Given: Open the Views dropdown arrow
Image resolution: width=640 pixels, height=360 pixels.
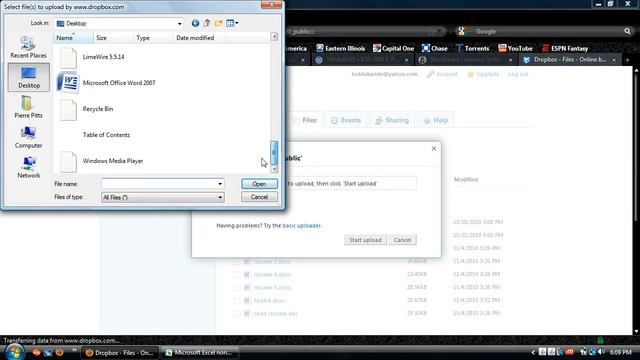Looking at the screenshot, I should [237, 23].
